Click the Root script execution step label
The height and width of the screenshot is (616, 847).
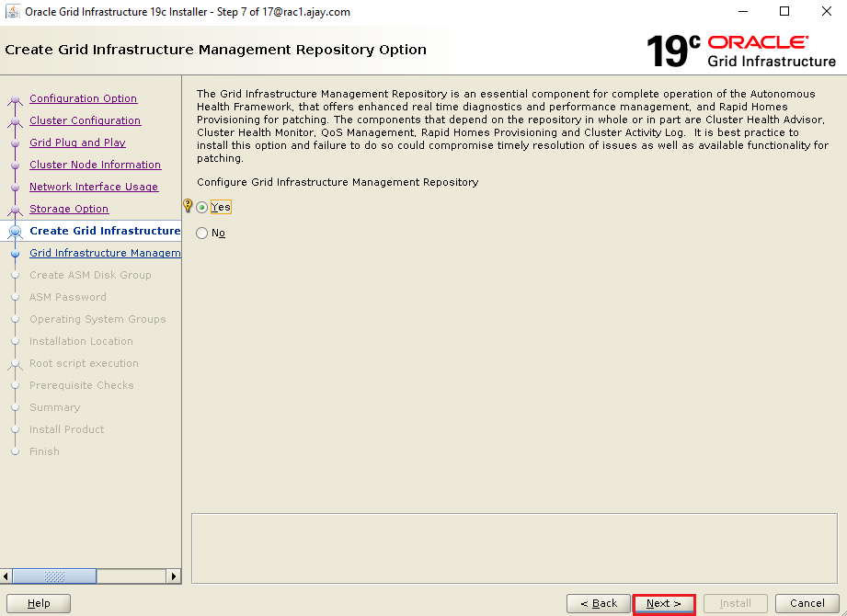click(84, 363)
